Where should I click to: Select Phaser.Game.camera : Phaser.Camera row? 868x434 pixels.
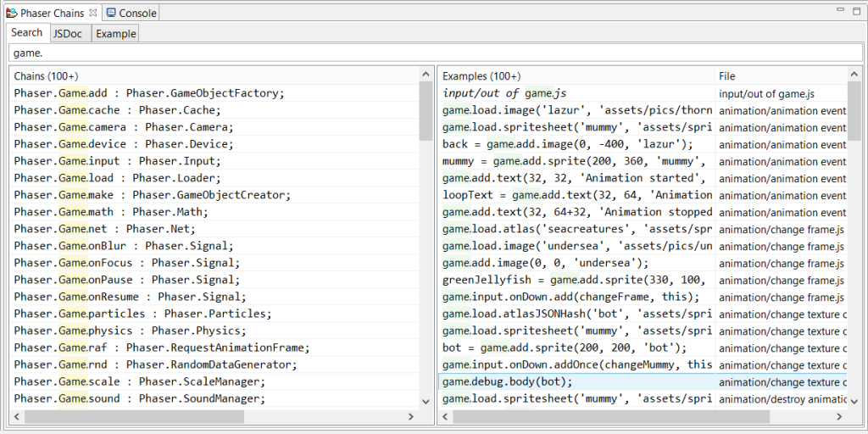214,127
